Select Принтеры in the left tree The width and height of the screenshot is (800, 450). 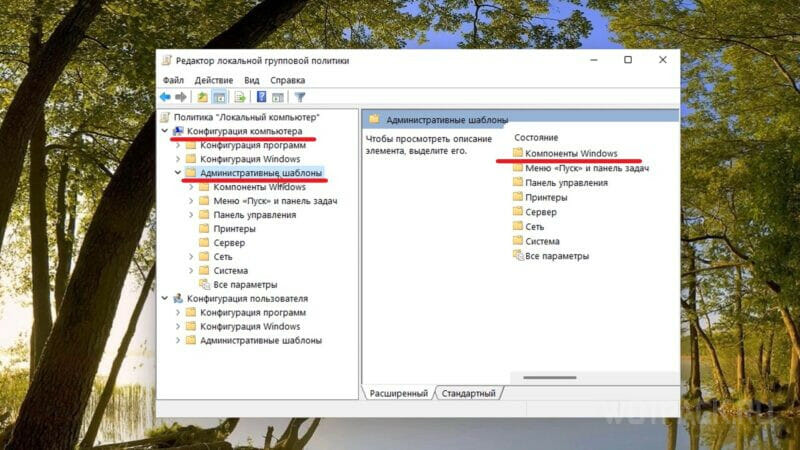pos(234,229)
